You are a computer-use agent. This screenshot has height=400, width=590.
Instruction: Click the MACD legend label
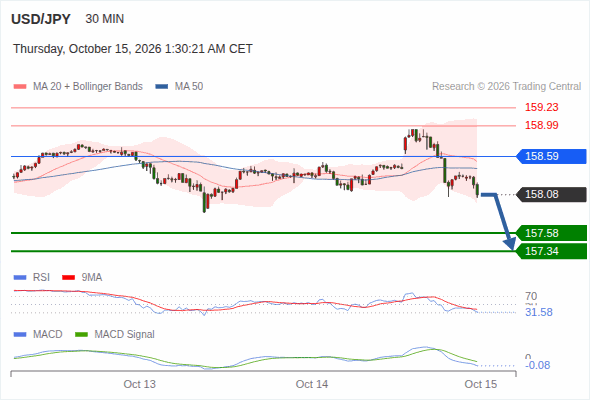47,335
